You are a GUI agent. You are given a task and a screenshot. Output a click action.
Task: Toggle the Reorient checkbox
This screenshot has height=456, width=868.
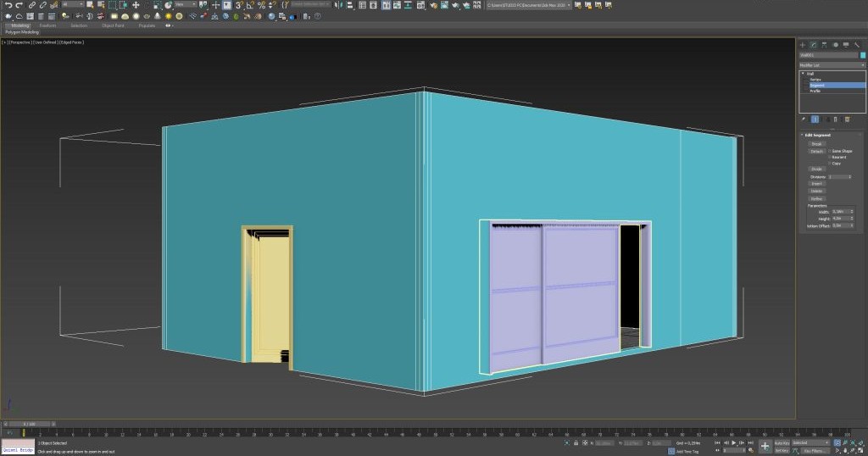pyautogui.click(x=830, y=157)
